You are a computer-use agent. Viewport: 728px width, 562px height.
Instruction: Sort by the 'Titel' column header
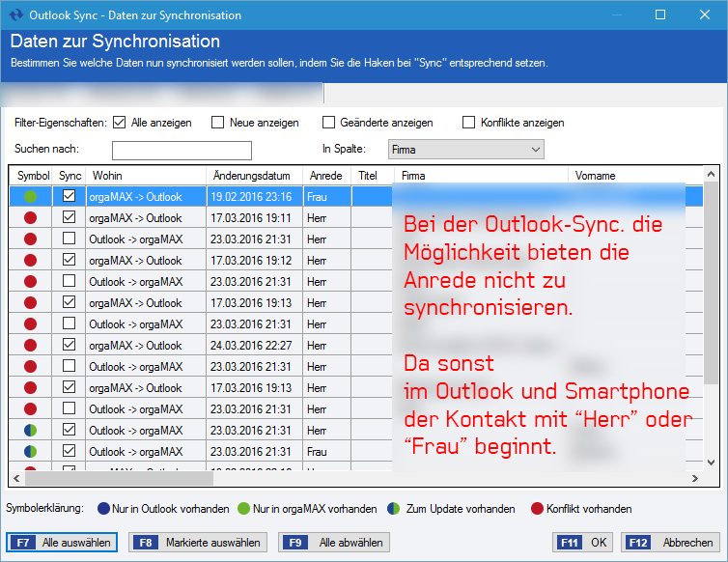(373, 176)
